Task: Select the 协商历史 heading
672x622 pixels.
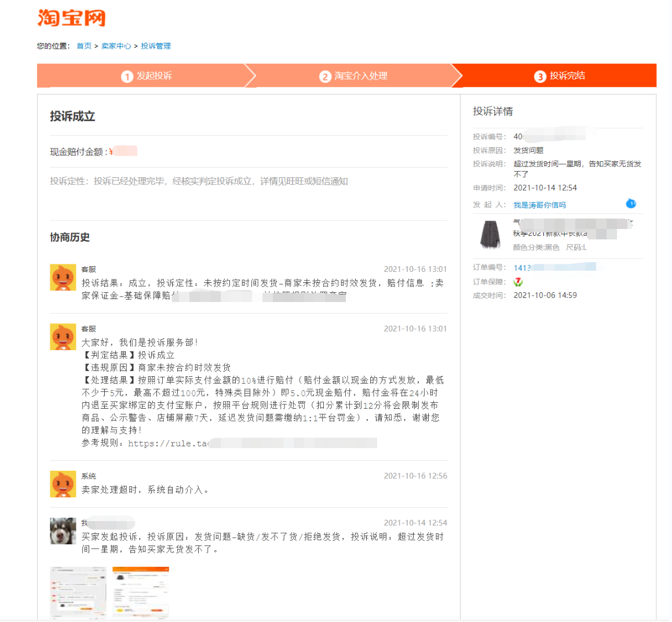Action: (70, 237)
